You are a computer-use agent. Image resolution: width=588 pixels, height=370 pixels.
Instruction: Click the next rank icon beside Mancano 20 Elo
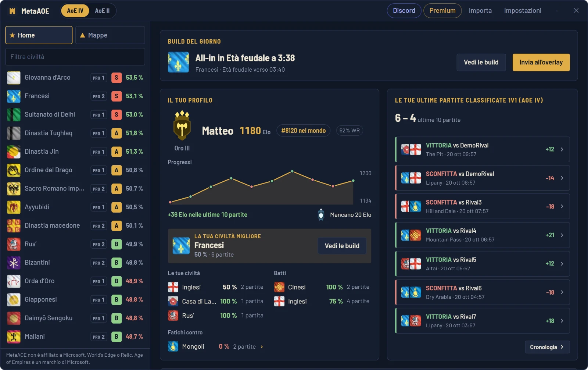point(321,214)
